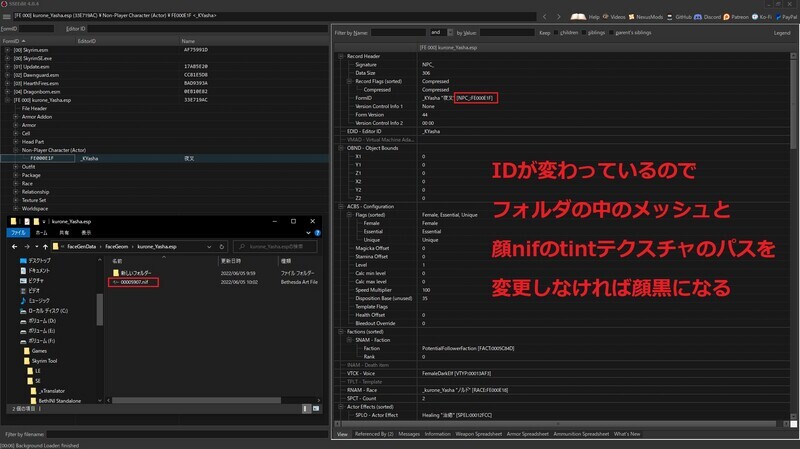Go forward in the Explorer window
The width and height of the screenshot is (800, 449).
[27, 246]
